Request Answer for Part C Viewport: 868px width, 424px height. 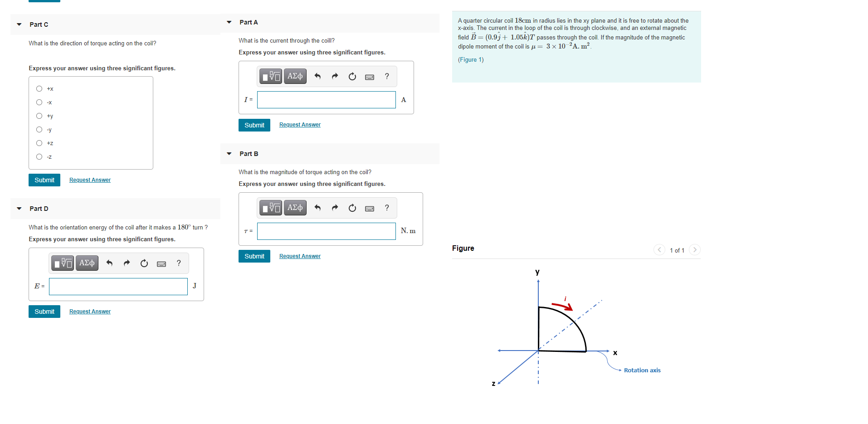pos(90,180)
